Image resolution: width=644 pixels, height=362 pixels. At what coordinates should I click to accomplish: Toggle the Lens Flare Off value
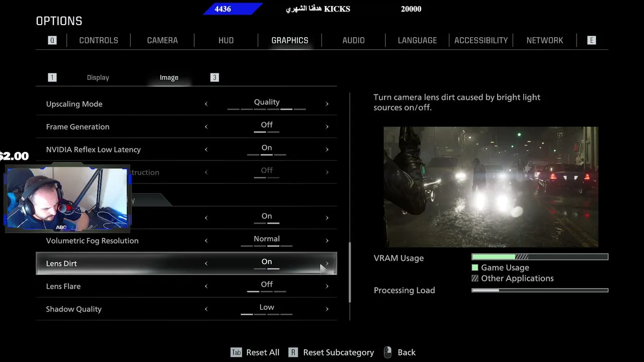pos(267,285)
